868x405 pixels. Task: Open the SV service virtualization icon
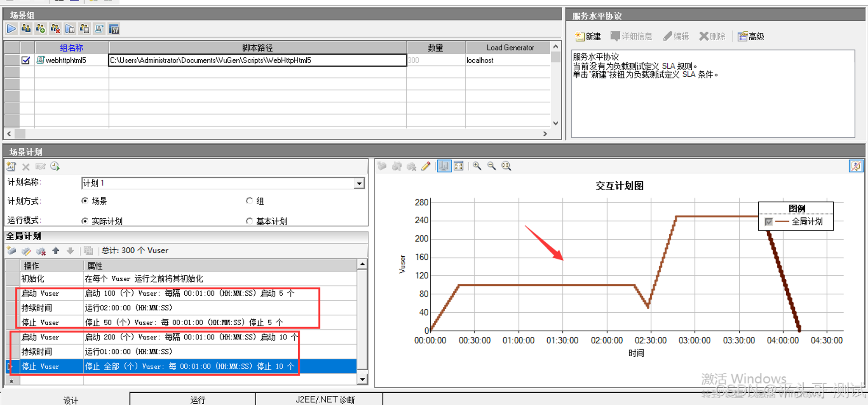(x=114, y=29)
